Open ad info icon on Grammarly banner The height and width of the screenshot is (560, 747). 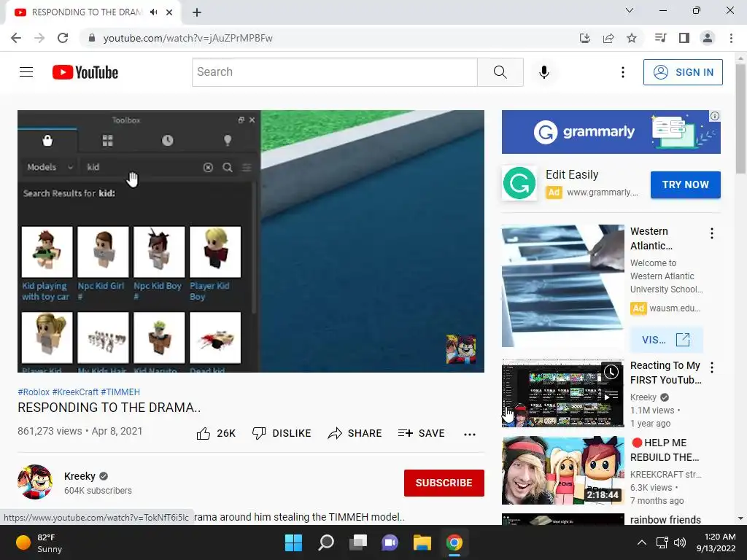click(715, 116)
